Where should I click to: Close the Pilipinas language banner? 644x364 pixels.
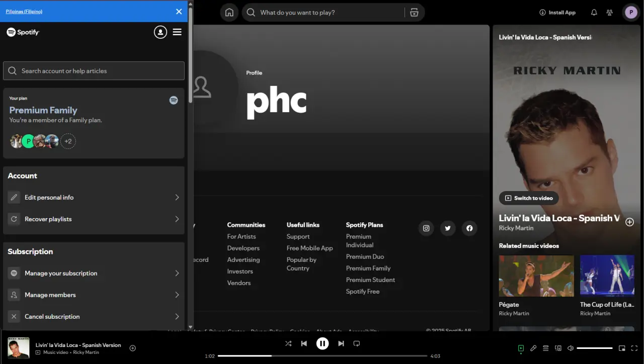pos(179,12)
